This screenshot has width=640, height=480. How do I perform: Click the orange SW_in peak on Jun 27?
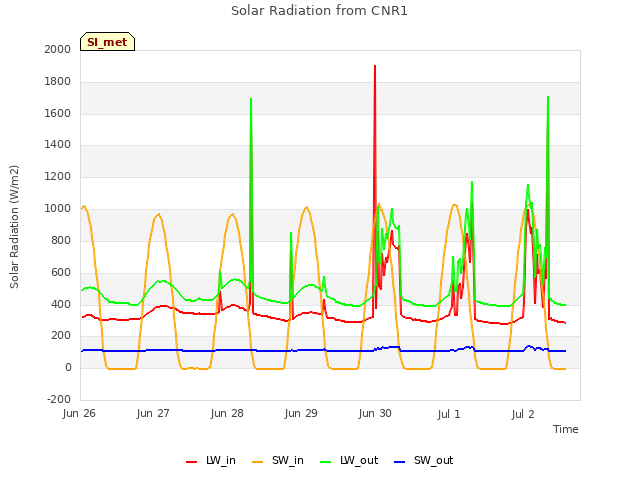[159, 214]
